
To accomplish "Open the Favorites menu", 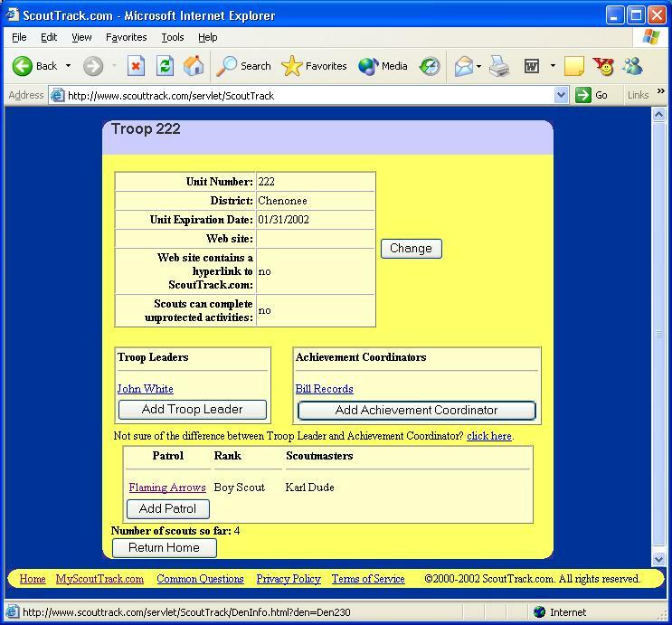I will click(x=126, y=37).
